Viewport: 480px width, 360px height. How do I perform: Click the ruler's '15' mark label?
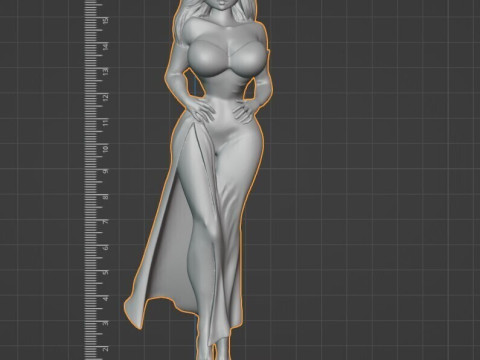[x=106, y=21]
